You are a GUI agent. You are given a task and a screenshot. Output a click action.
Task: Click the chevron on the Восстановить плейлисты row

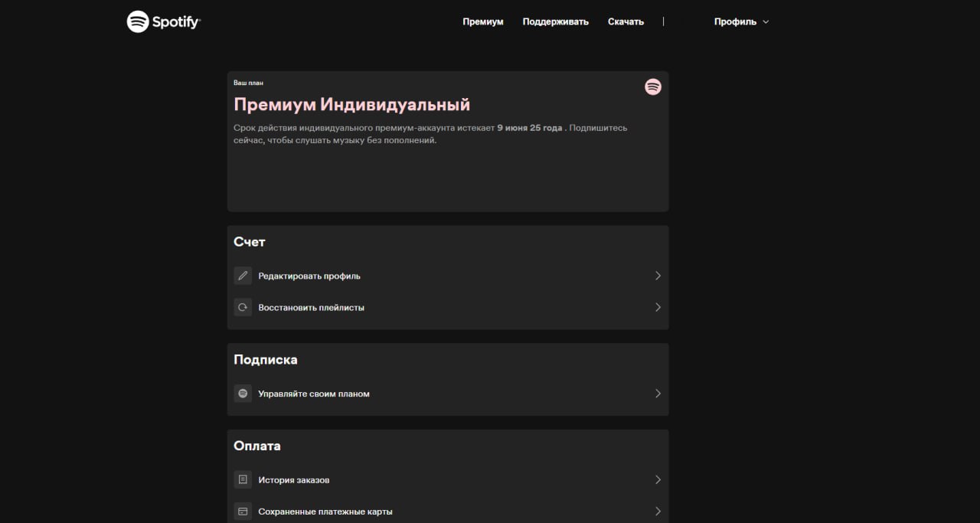[658, 307]
